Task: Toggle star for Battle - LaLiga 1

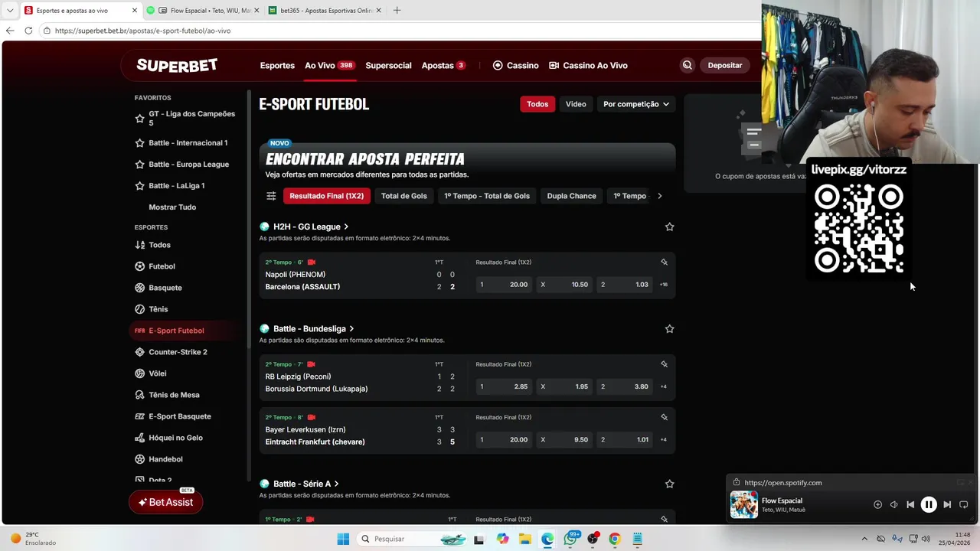Action: (x=139, y=186)
